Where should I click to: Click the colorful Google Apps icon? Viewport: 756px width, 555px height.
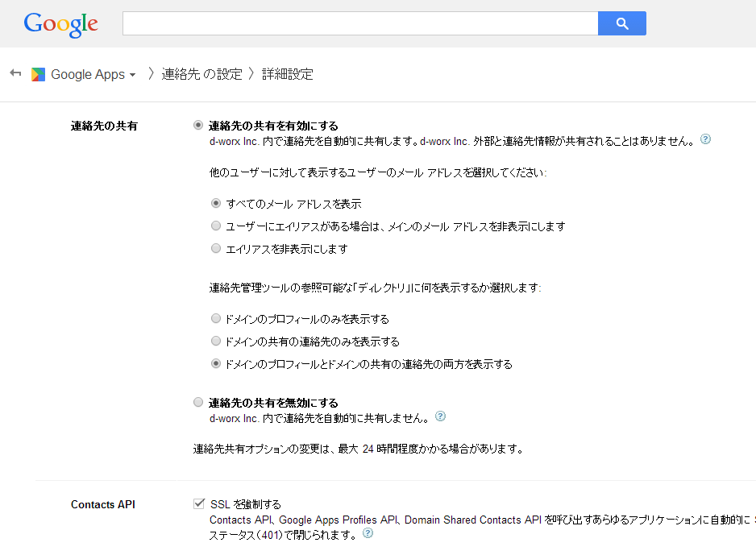tap(37, 73)
